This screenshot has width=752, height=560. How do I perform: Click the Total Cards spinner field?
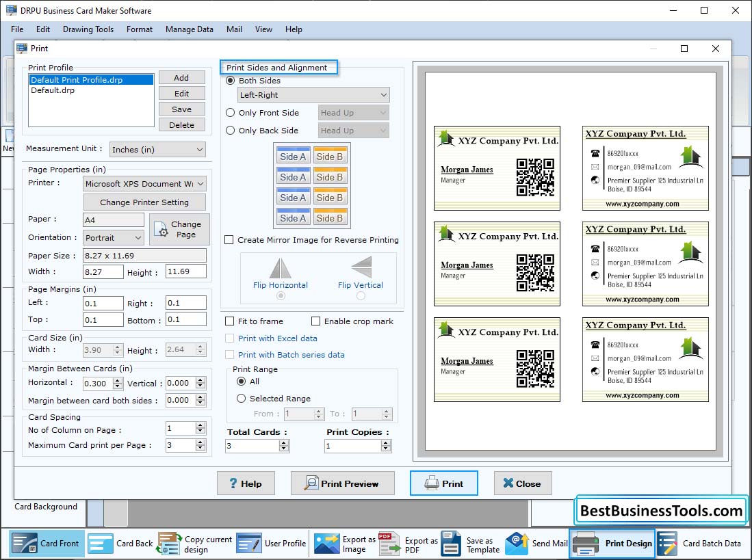point(257,446)
